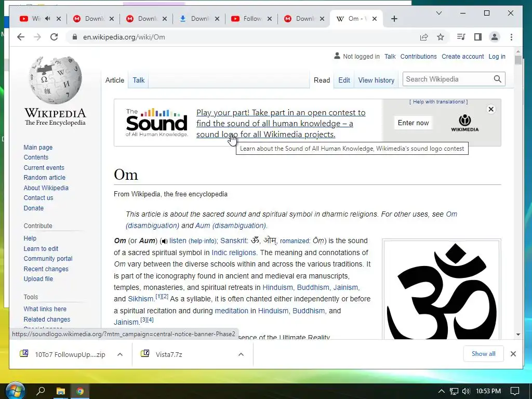Viewport: 532px width, 399px height.
Task: Open the Create account link
Action: 462,56
